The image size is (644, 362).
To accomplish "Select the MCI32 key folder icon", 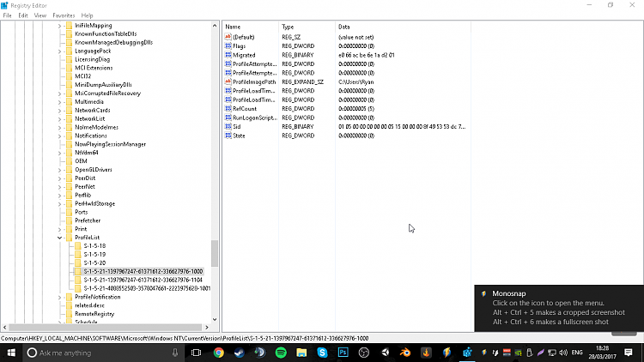I will 69,76.
